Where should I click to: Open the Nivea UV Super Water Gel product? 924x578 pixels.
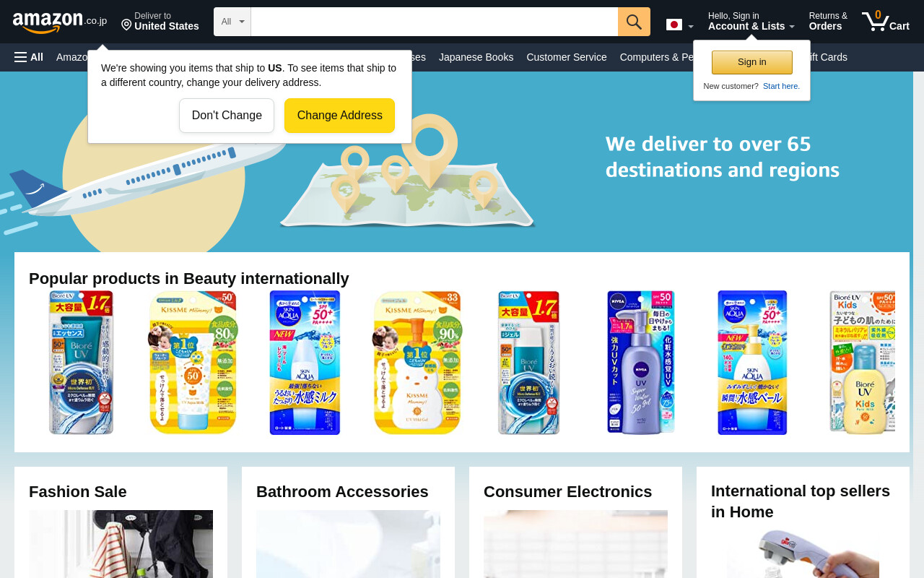click(641, 363)
